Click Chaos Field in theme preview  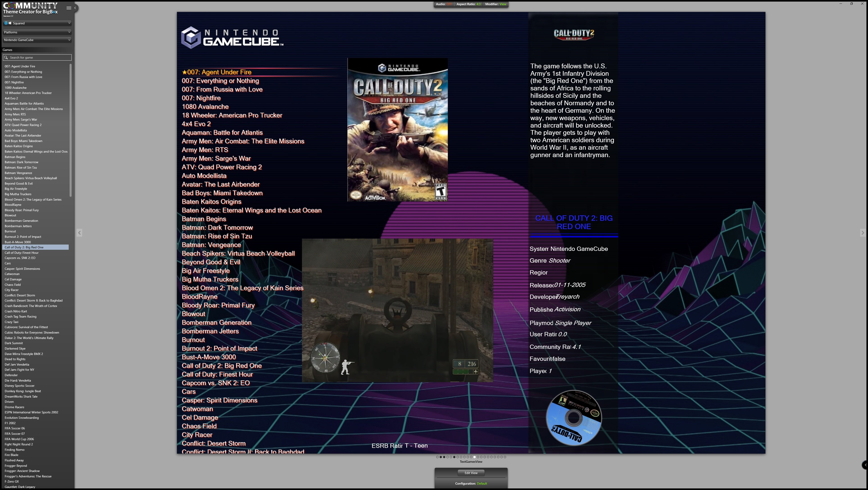199,426
